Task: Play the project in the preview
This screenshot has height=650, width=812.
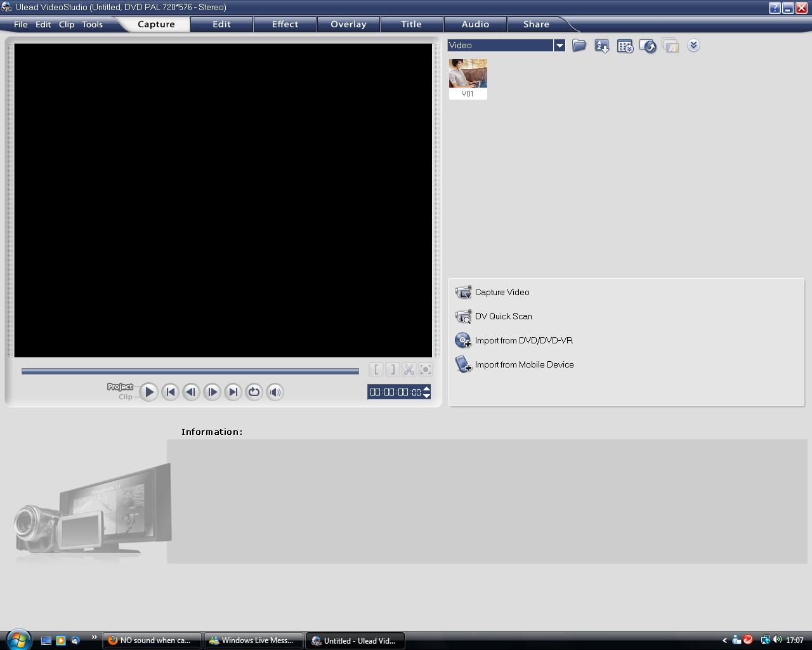Action: pos(149,392)
